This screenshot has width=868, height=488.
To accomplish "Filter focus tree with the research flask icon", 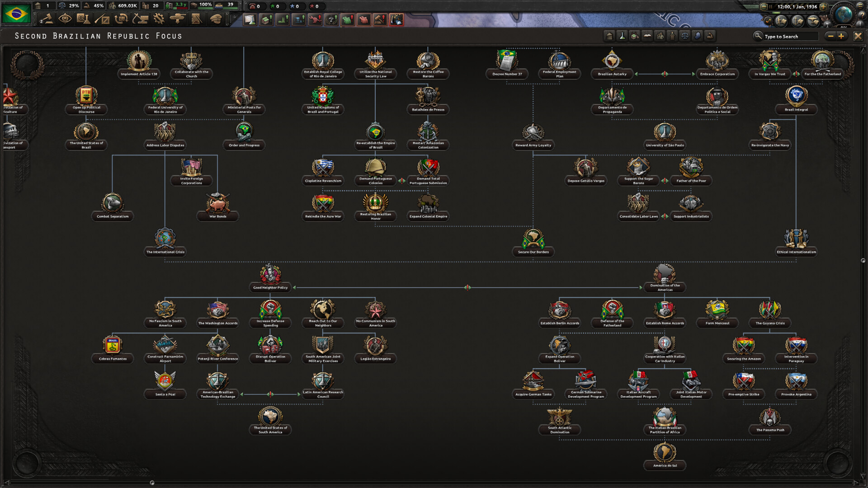I will (x=622, y=36).
